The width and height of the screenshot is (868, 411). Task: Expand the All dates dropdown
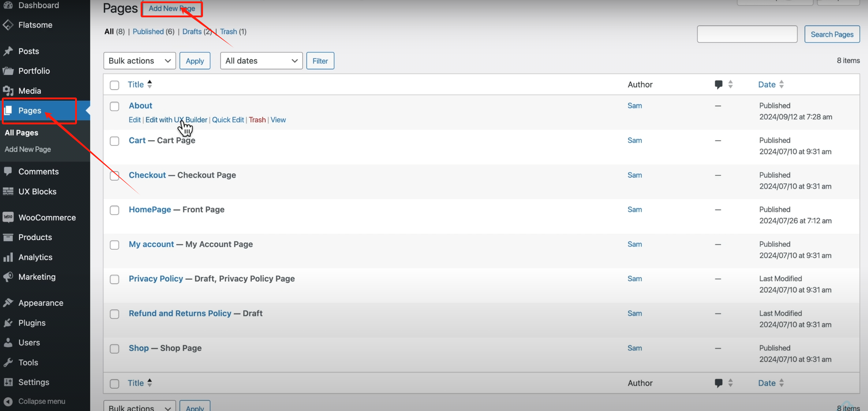pyautogui.click(x=261, y=61)
